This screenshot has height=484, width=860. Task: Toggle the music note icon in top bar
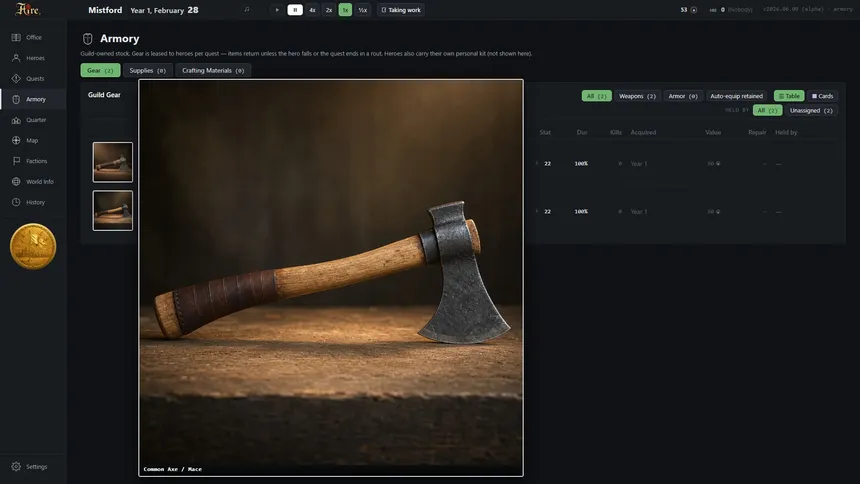[247, 9]
